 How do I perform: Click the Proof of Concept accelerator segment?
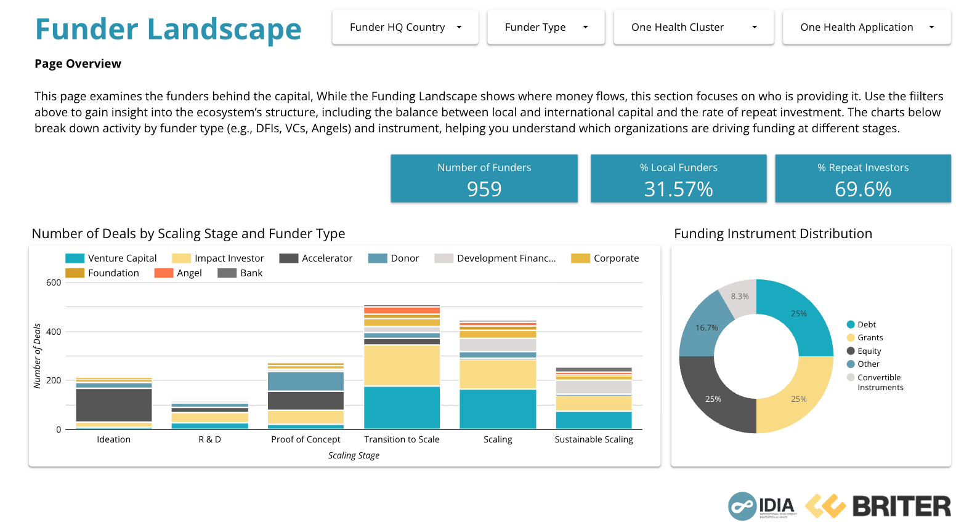[x=306, y=401]
